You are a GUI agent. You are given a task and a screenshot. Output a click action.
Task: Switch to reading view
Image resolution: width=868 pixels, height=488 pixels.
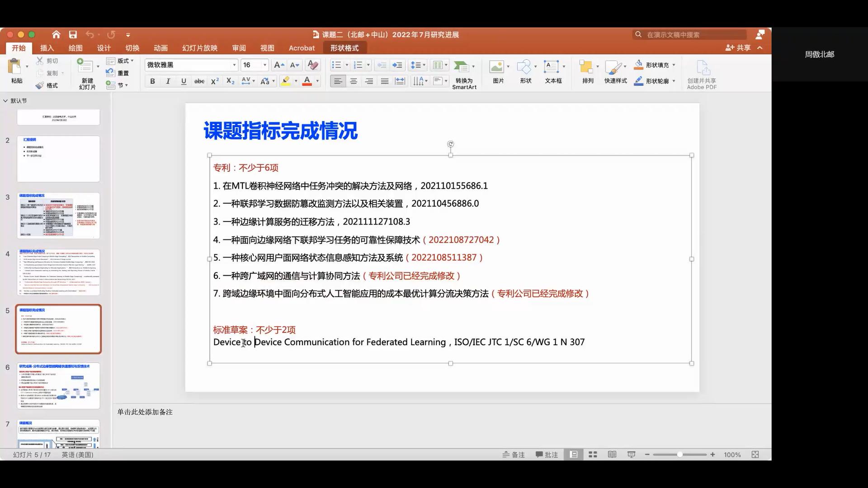coord(612,455)
